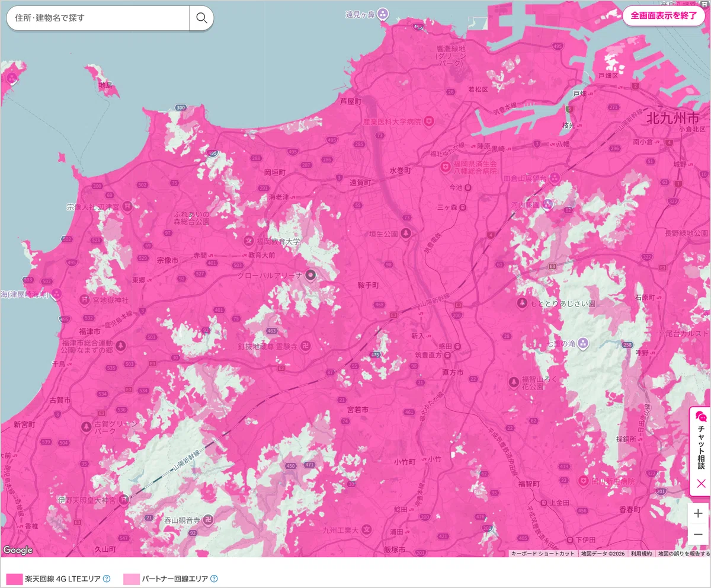The width and height of the screenshot is (711, 588).
Task: Click the 北九州市 city label
Action: (x=673, y=117)
